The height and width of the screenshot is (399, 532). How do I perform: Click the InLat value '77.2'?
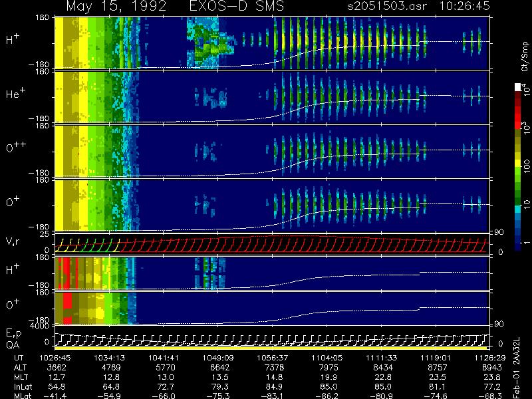click(x=491, y=387)
